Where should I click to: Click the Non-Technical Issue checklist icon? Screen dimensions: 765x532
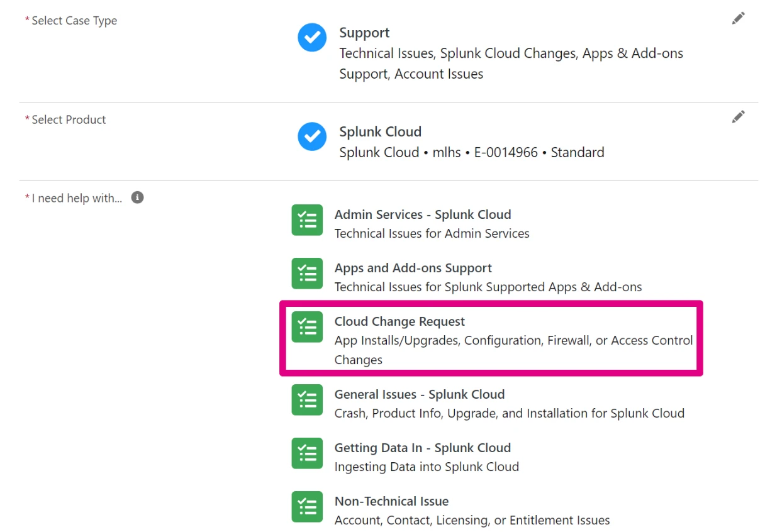(x=307, y=507)
